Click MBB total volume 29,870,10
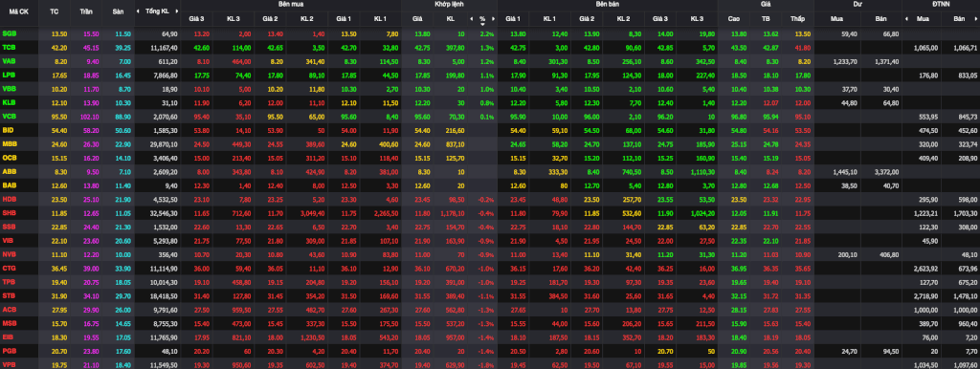Viewport: 980px width, 369px height. (164, 144)
